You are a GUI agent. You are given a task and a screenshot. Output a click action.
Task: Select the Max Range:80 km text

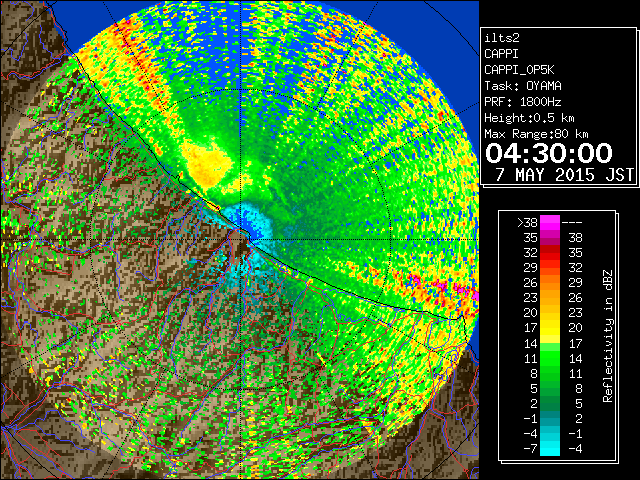536,134
